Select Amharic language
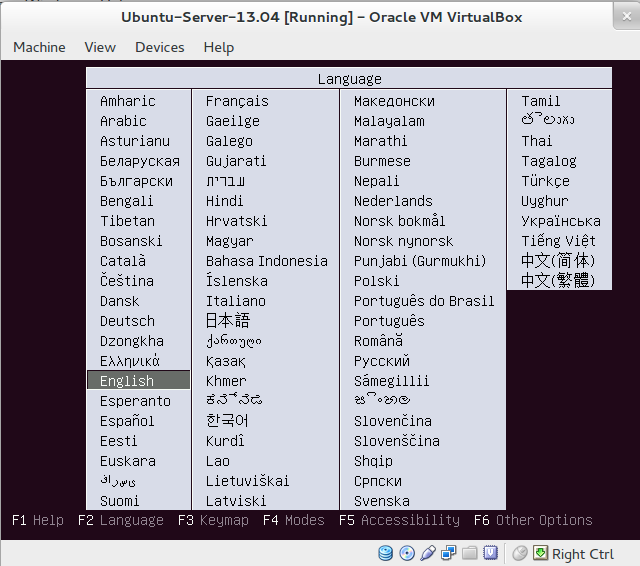Viewport: 640px width, 566px height. 128,101
